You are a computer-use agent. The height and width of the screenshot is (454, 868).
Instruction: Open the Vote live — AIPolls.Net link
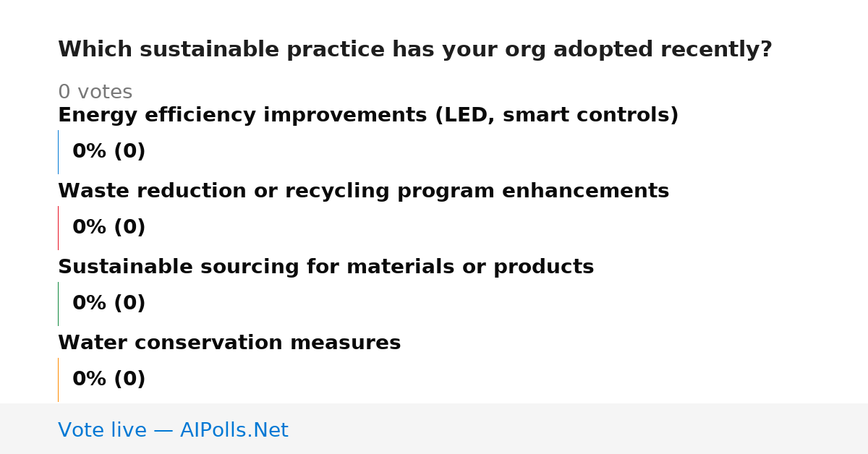click(x=173, y=431)
